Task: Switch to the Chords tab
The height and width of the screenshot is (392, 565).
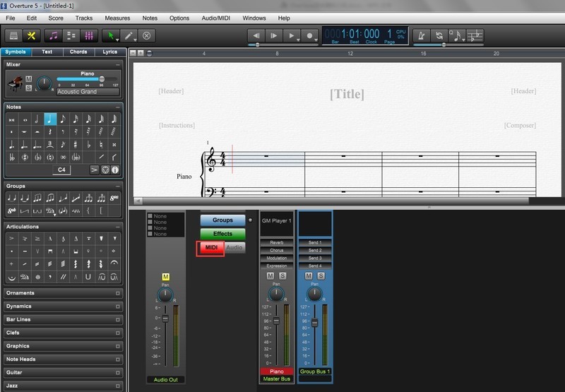Action: click(x=78, y=52)
